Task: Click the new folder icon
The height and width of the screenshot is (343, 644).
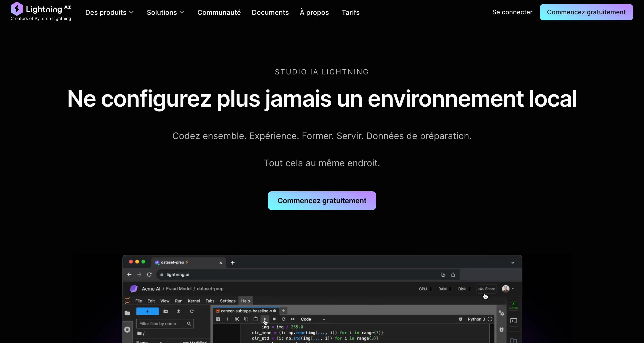Action: tap(166, 311)
